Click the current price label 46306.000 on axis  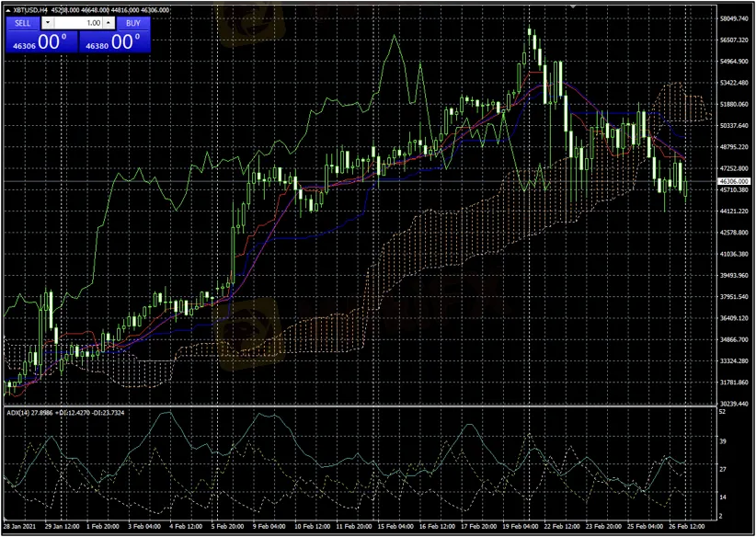click(x=735, y=182)
